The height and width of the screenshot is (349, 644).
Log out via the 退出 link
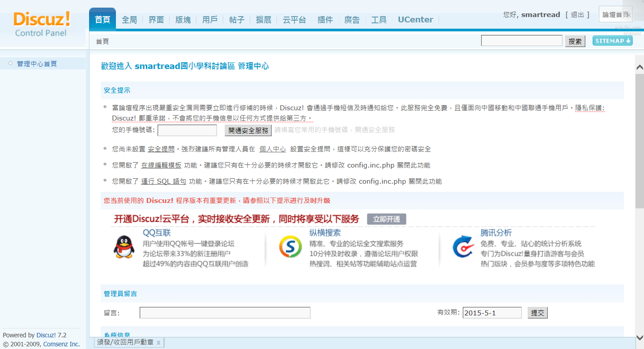click(577, 15)
